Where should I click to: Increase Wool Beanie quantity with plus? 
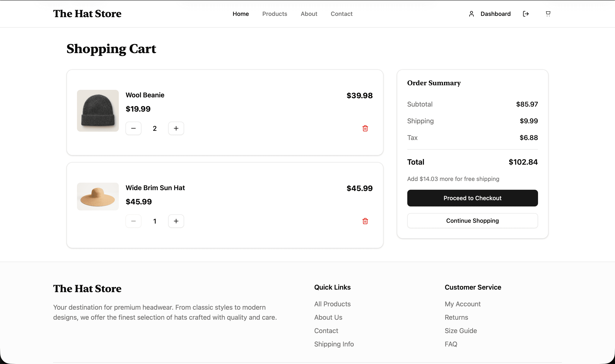[176, 128]
